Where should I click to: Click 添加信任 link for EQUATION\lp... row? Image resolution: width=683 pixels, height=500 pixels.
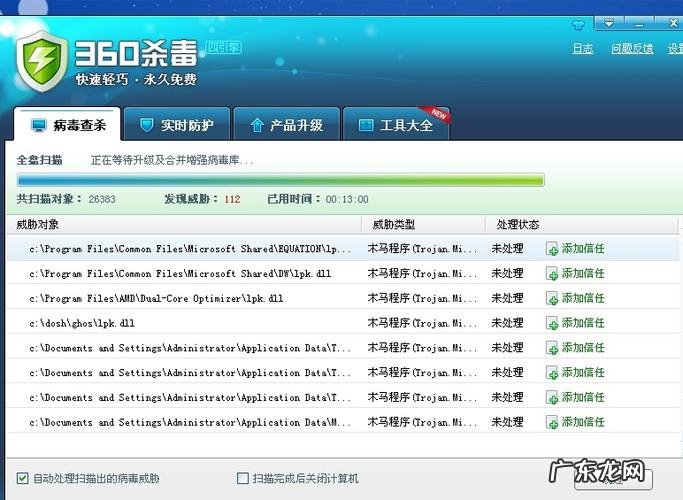[x=583, y=249]
